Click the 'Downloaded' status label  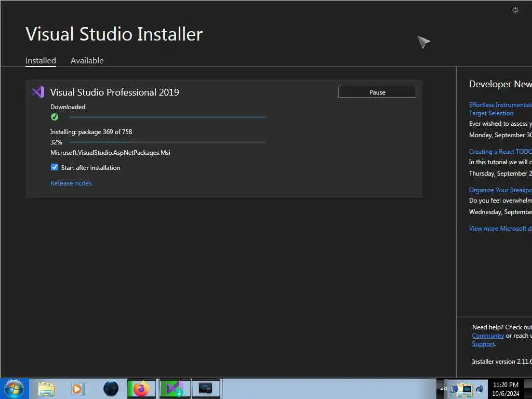pyautogui.click(x=68, y=107)
